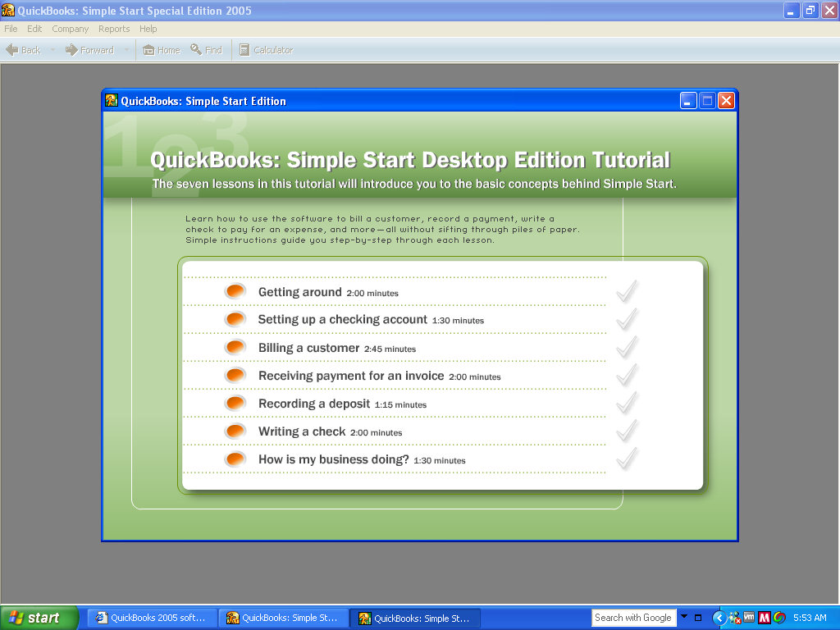Click the Search with Google input field
Viewport: 840px width, 630px height.
[x=633, y=618]
